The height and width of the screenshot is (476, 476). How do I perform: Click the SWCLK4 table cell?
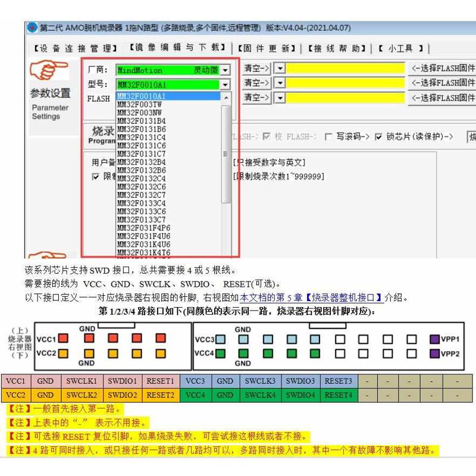(261, 395)
